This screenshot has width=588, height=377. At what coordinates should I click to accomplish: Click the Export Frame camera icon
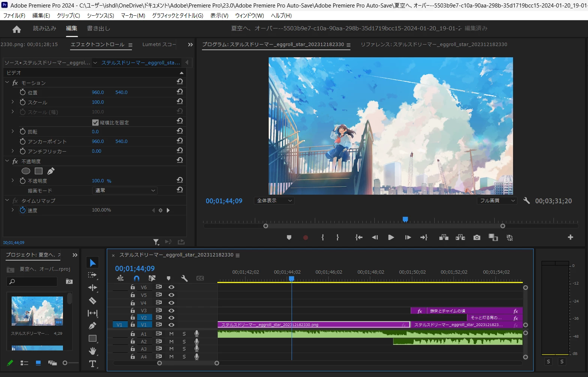tap(477, 237)
